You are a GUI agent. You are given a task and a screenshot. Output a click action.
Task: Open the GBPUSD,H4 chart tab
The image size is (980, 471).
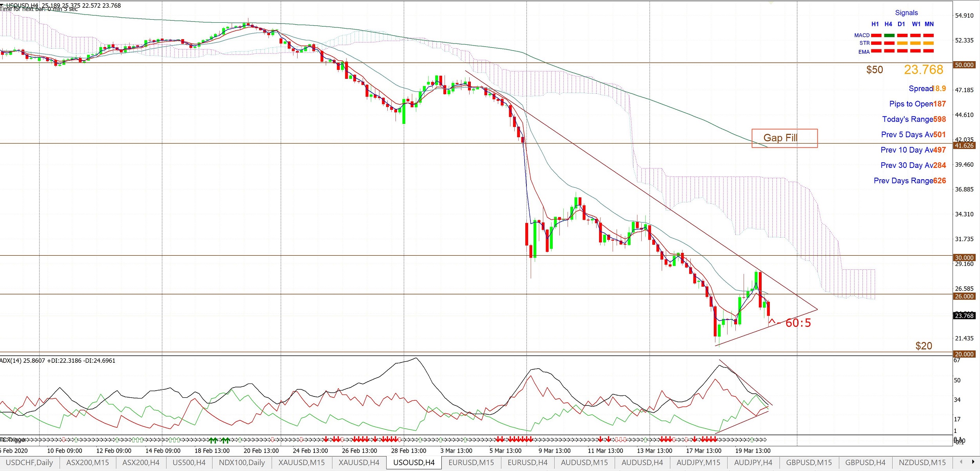(x=865, y=462)
